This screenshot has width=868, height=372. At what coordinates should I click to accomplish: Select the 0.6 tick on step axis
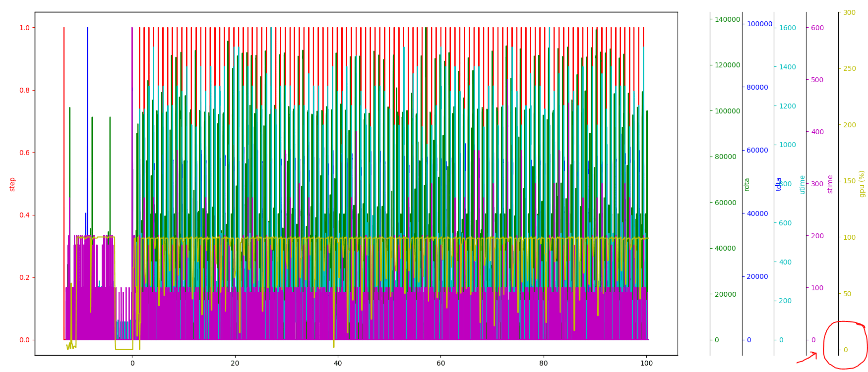(x=24, y=153)
